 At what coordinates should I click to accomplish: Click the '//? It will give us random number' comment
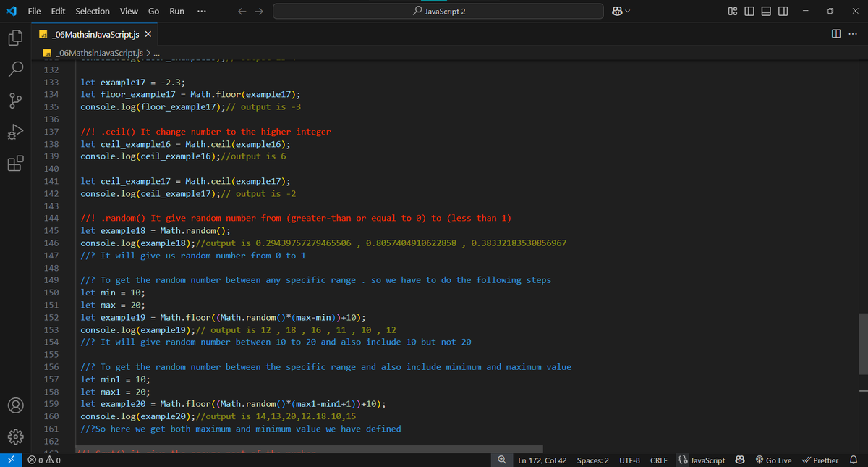pyautogui.click(x=193, y=256)
